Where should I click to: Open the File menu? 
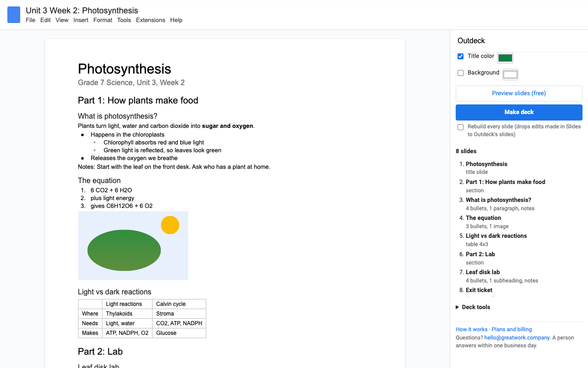30,20
